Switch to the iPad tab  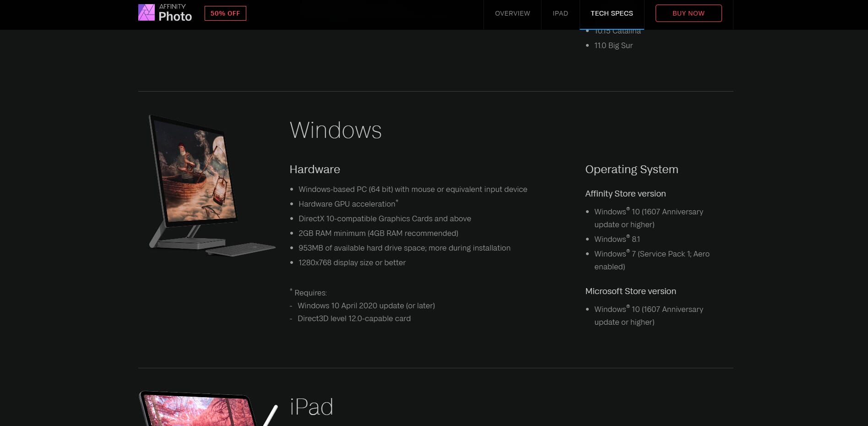pos(560,13)
